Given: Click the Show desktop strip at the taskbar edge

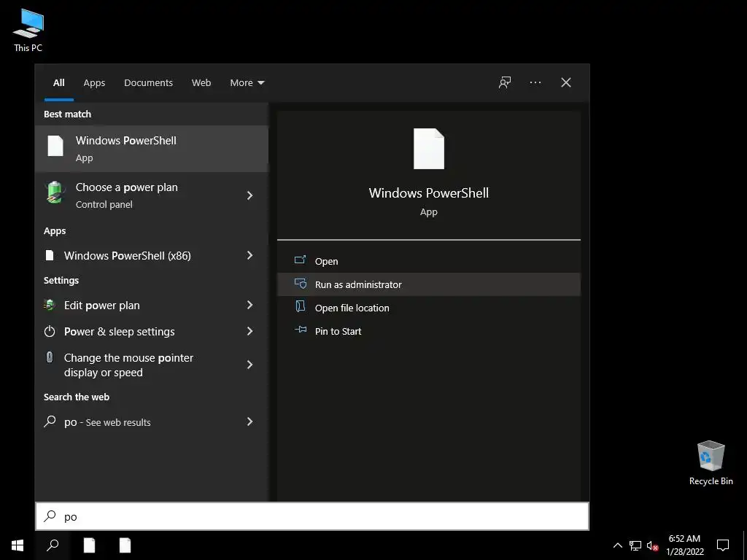Looking at the screenshot, I should click(x=745, y=545).
